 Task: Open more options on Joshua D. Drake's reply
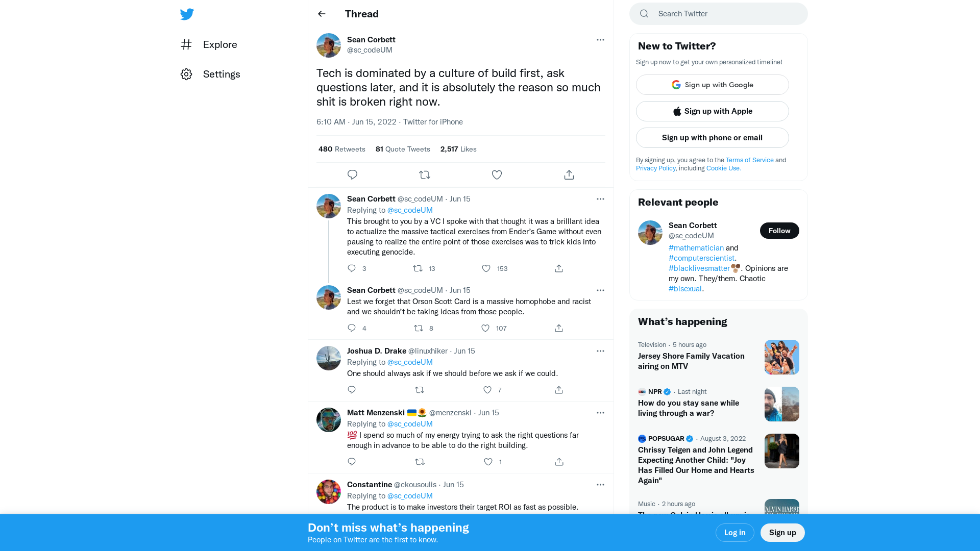pyautogui.click(x=600, y=351)
